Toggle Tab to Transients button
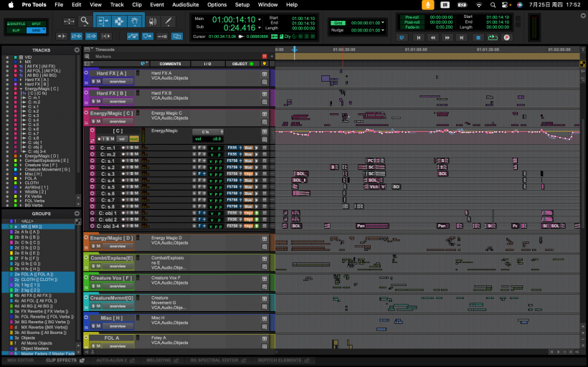The image size is (588, 367). 62,36
